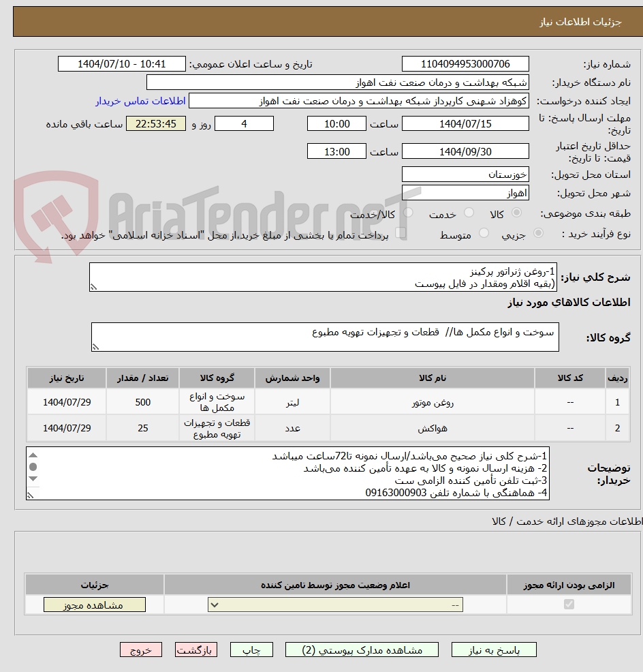Click the resize handle of the description text area

pos(30,495)
